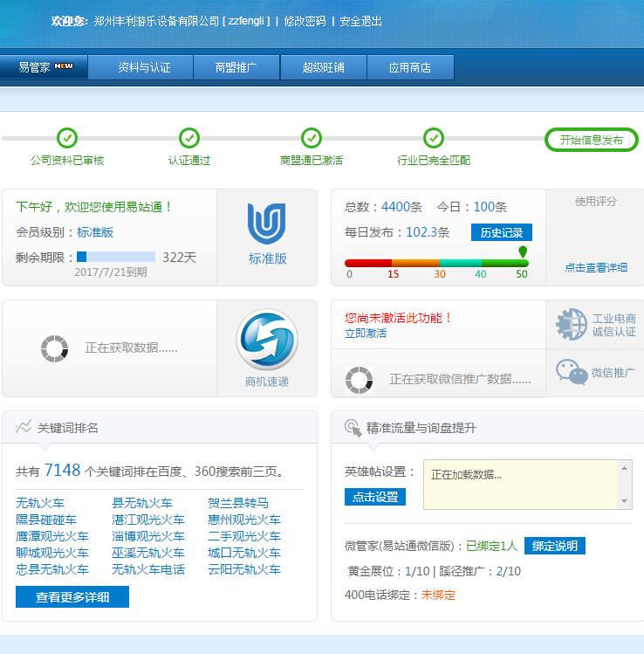644x654 pixels.
Task: Click the 精准流量与询盘提升 header icon
Action: click(x=353, y=427)
